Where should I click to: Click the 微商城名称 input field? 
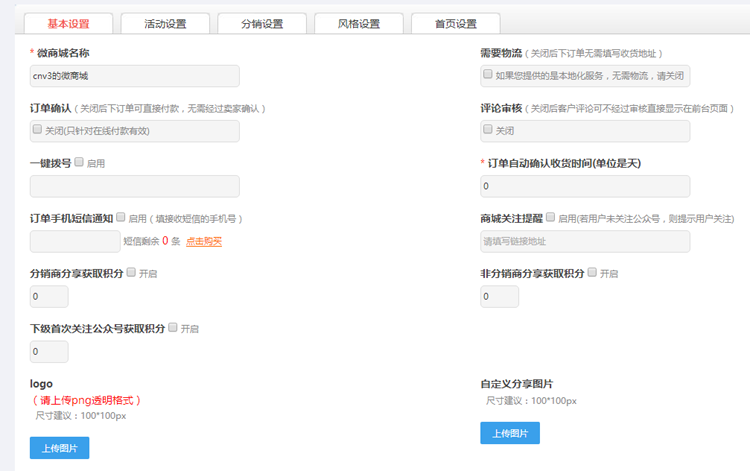[x=135, y=76]
